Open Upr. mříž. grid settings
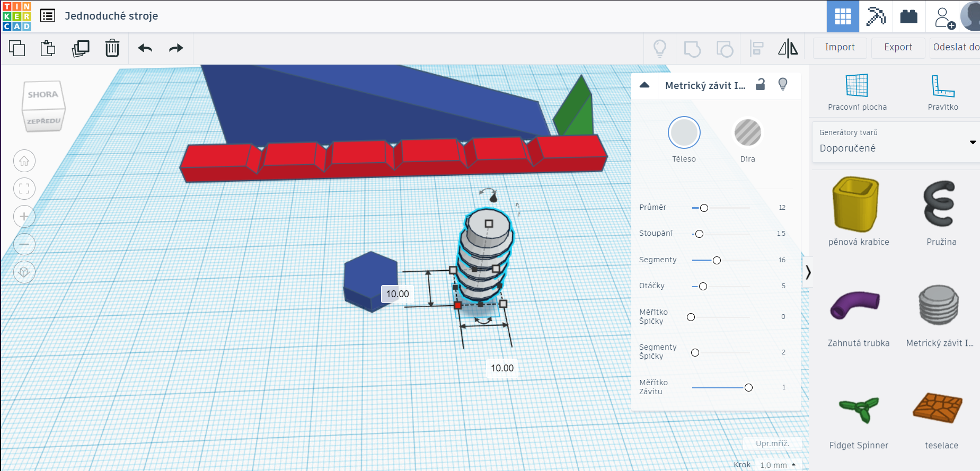The image size is (980, 471). (x=772, y=443)
